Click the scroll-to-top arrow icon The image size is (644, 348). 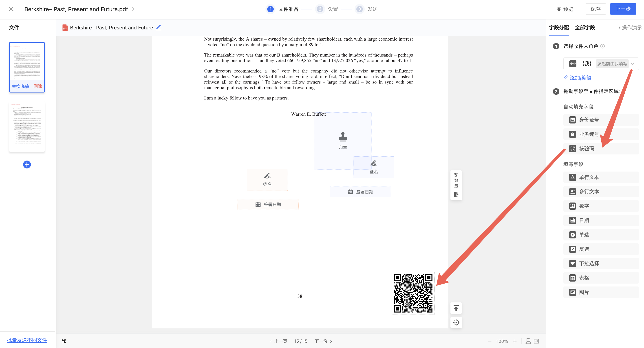(456, 308)
